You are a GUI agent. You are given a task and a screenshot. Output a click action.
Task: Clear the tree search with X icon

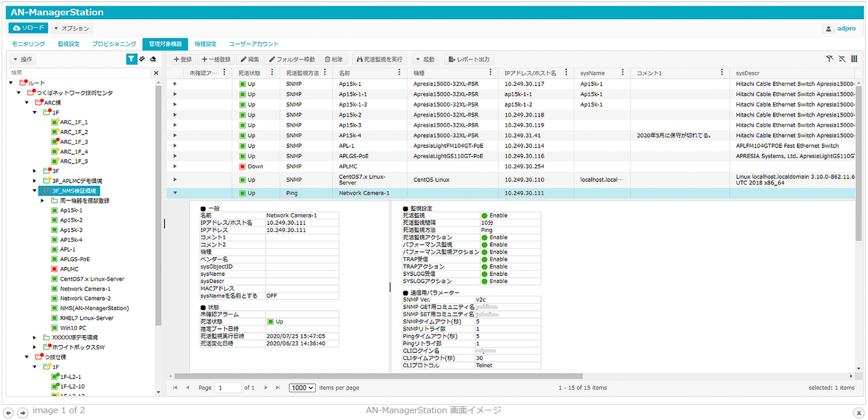point(156,73)
